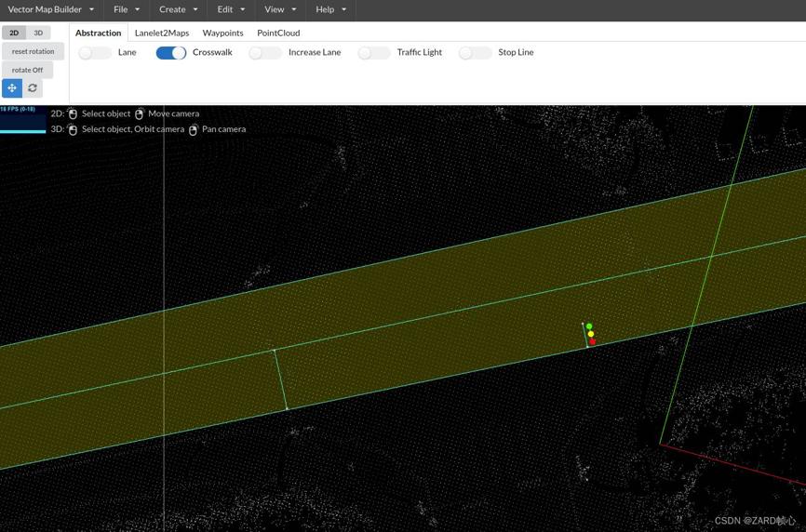Open the PointCloud tab
806x532 pixels.
[278, 33]
